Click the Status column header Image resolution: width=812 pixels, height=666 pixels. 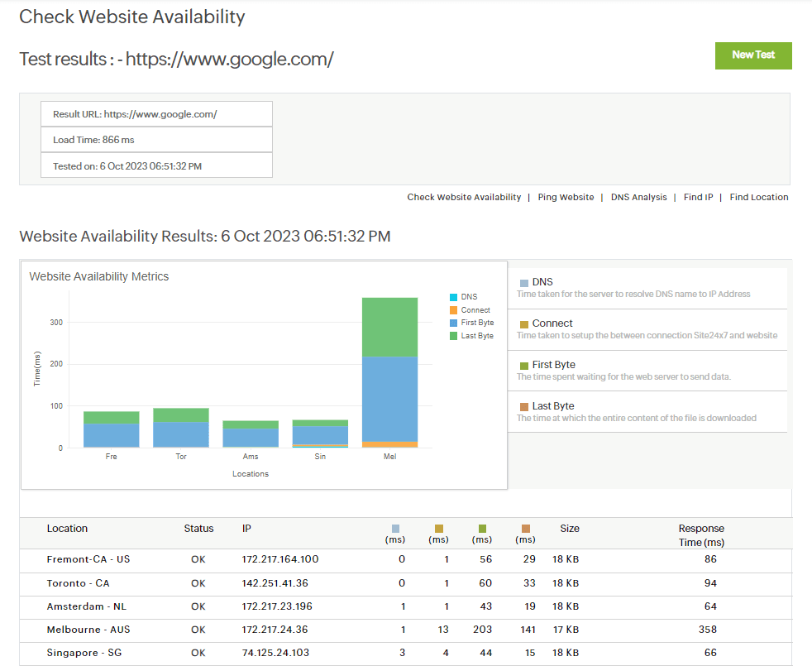pyautogui.click(x=198, y=529)
